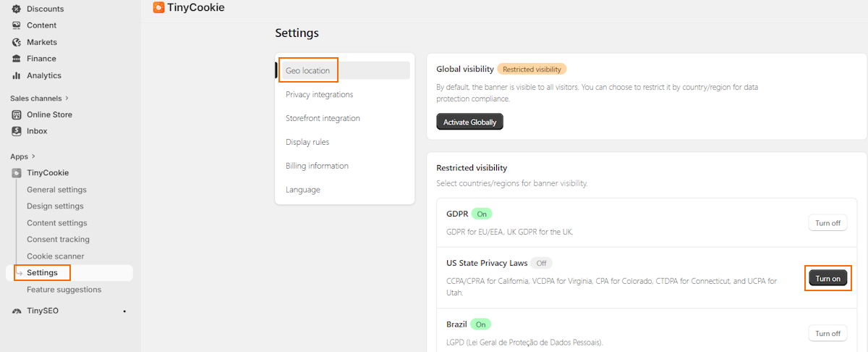Click the Finance bank icon

tap(17, 59)
